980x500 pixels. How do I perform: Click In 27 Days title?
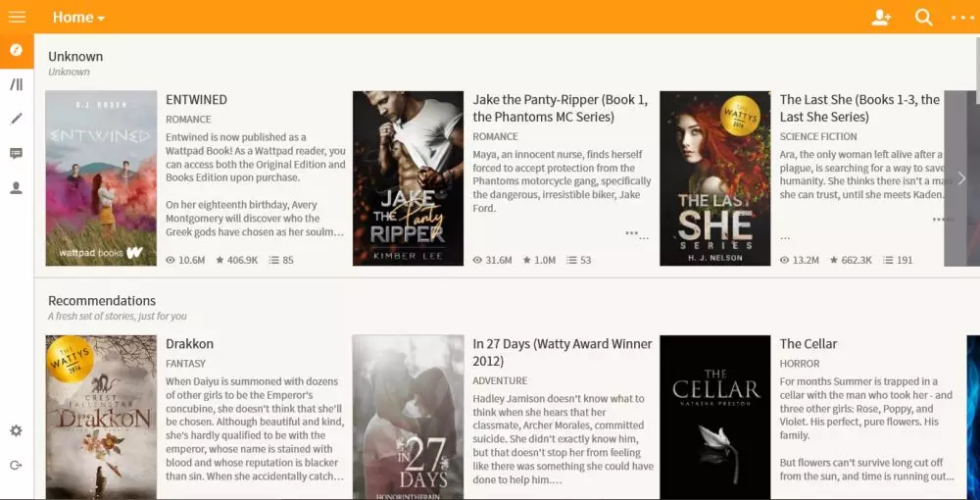pos(563,353)
